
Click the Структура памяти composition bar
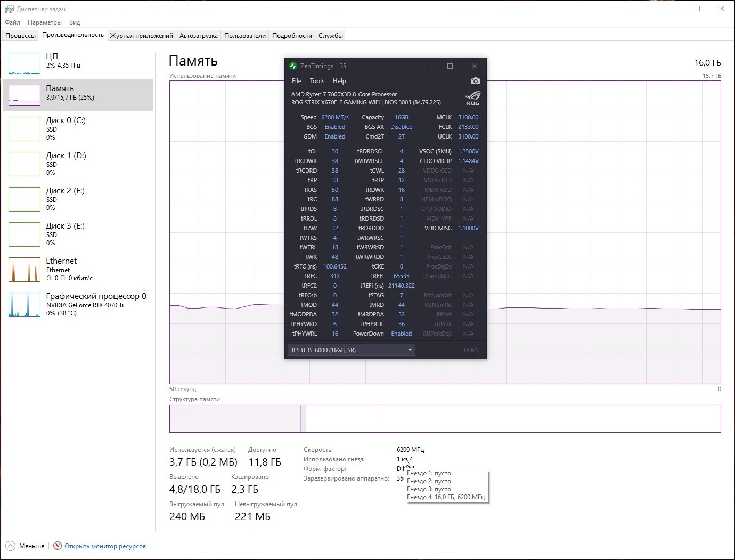tap(445, 419)
